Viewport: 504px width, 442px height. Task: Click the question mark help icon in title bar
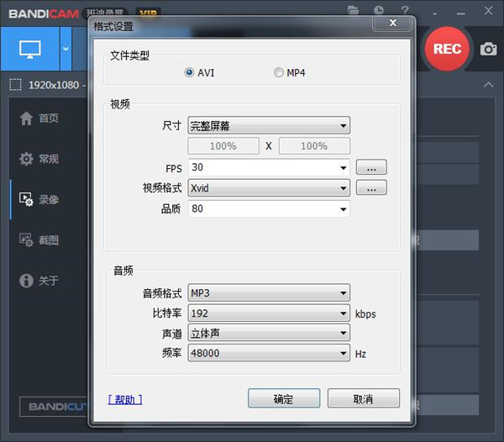[405, 10]
